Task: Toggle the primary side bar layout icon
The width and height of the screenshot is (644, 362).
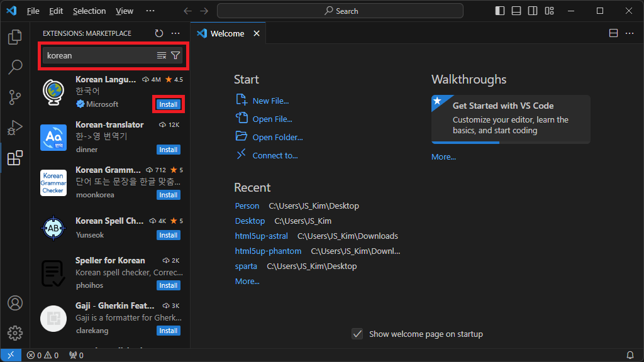Action: pyautogui.click(x=500, y=11)
